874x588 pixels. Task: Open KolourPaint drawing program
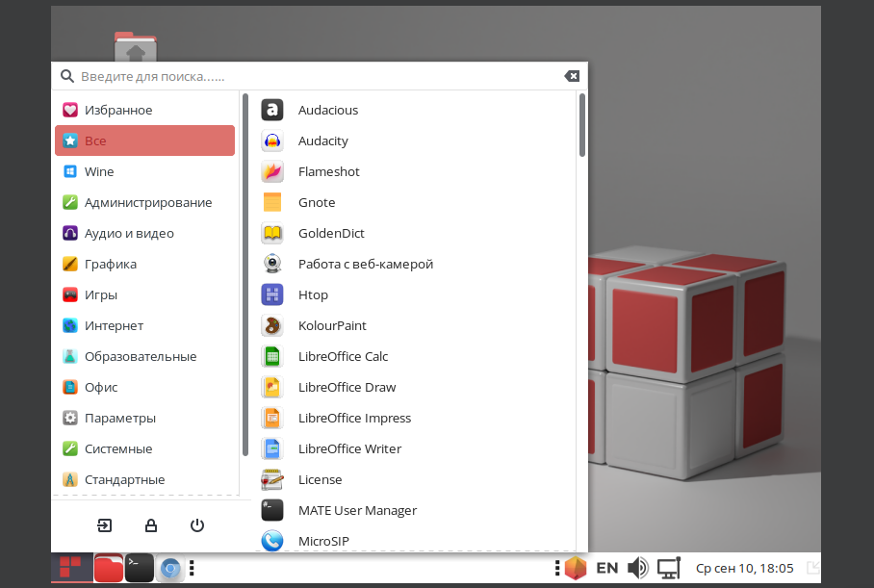coord(415,325)
